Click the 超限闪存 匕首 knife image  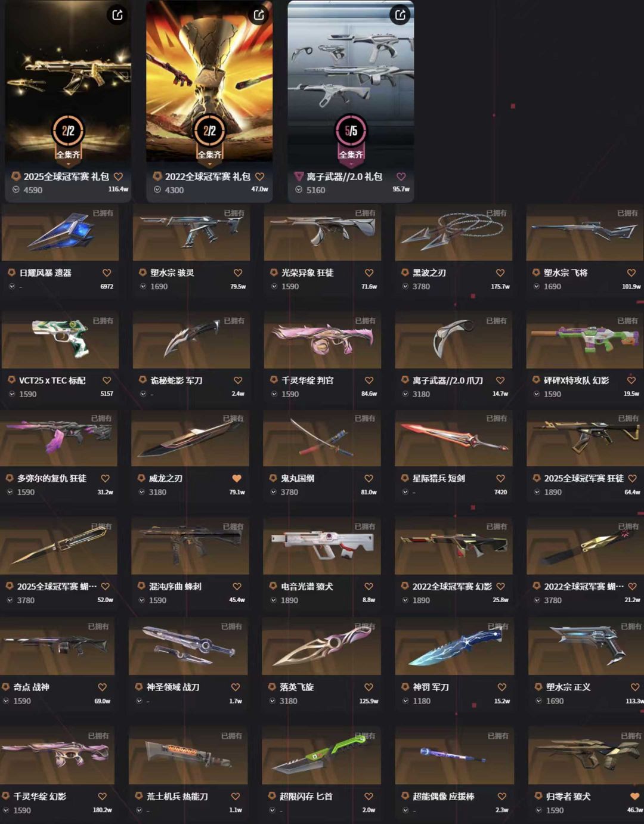click(x=321, y=756)
